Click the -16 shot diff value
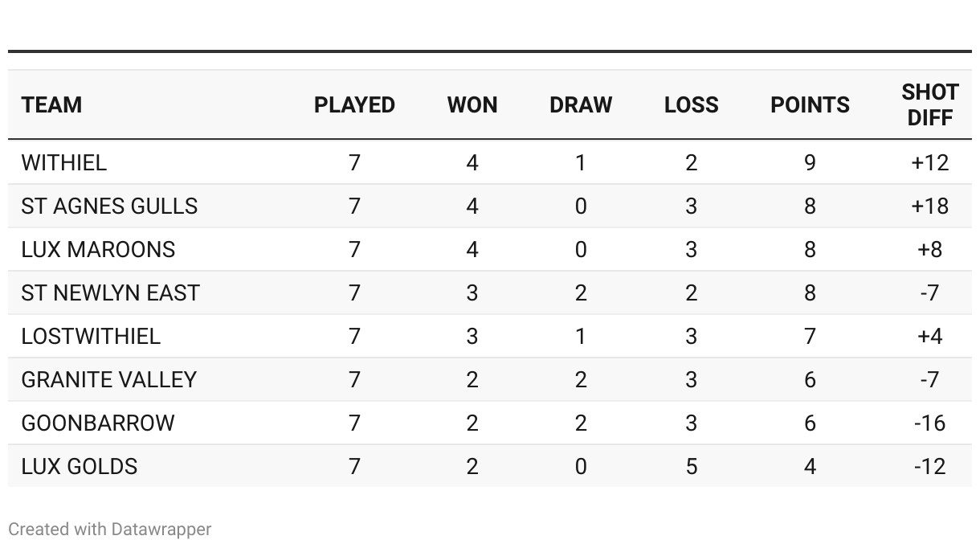Screen dimensions: 980x548 coord(929,423)
